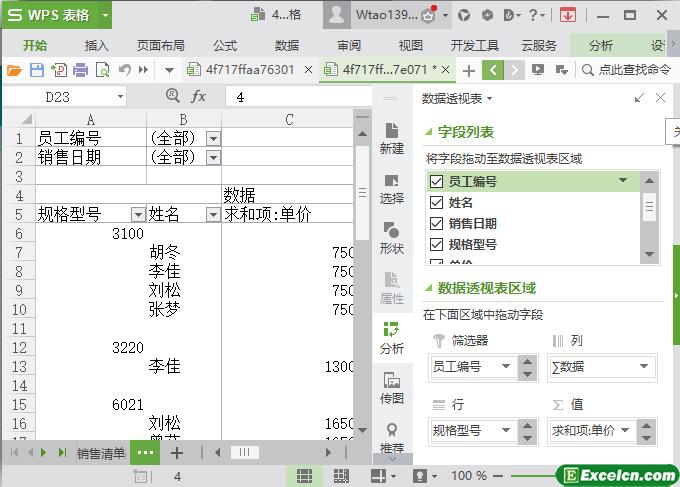Open the 公式 ribbon tab
Viewport: 680px width, 487px height.
(225, 45)
